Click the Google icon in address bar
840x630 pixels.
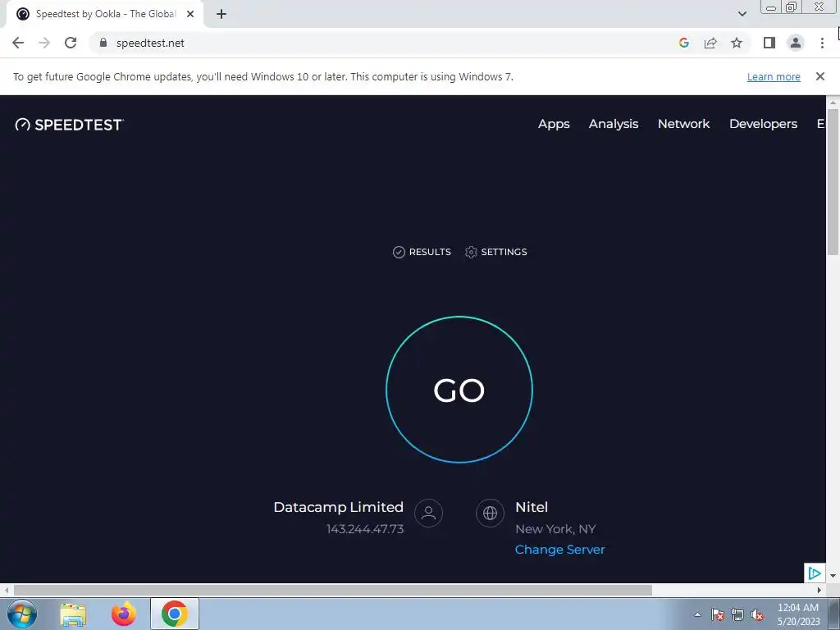[x=683, y=43]
